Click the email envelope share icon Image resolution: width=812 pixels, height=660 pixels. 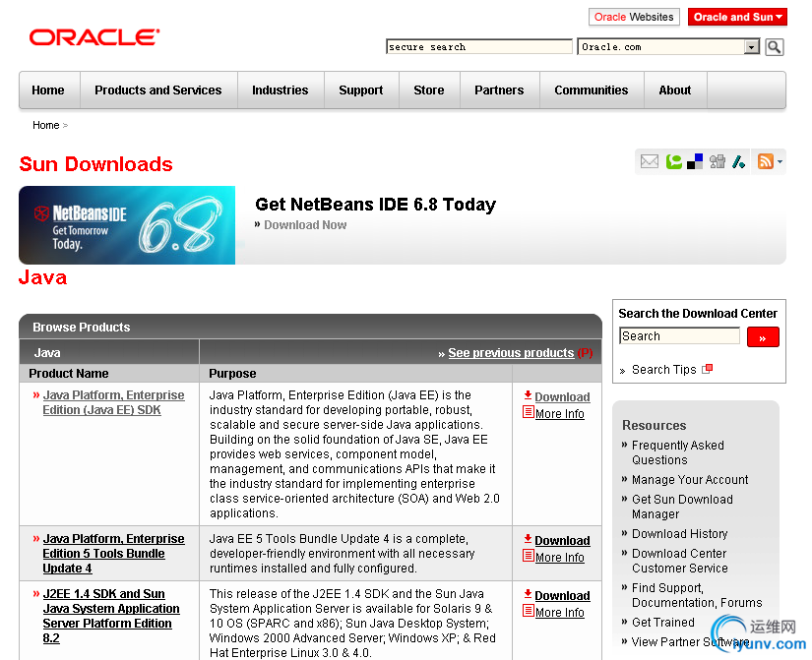tap(650, 161)
